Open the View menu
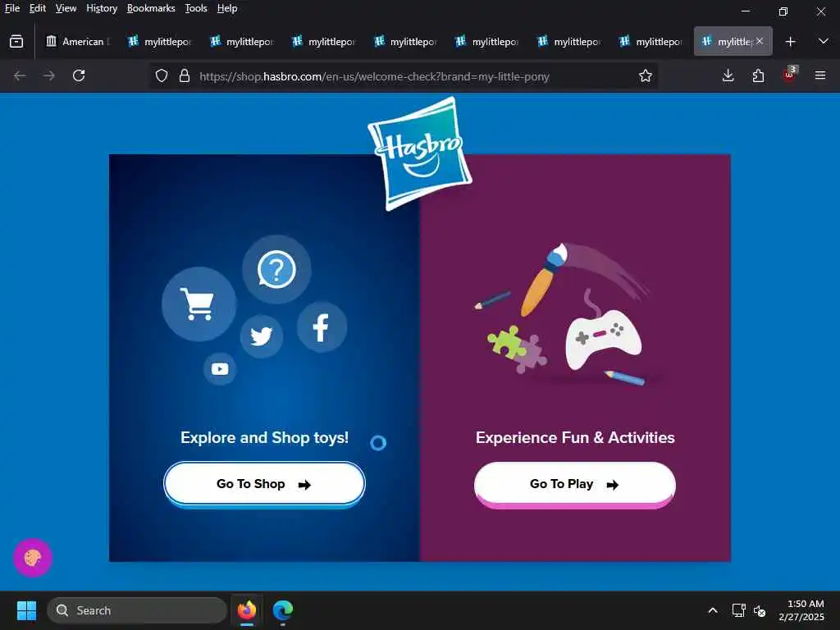Screen dimensions: 840x630 [66, 8]
